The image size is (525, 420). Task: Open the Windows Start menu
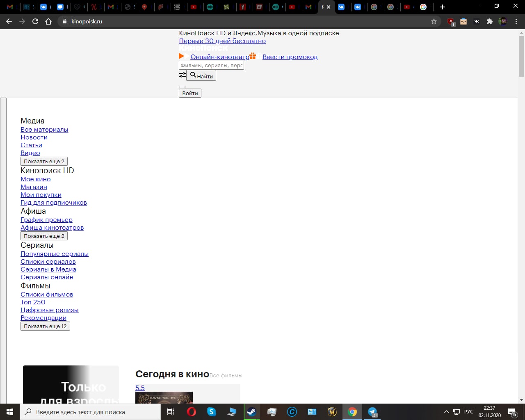click(x=10, y=412)
